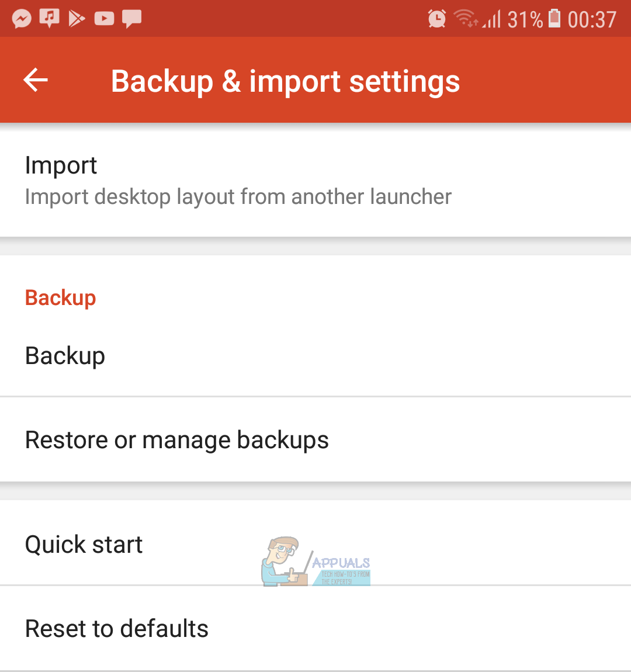
Task: Tap the battery status icon
Action: point(555,19)
